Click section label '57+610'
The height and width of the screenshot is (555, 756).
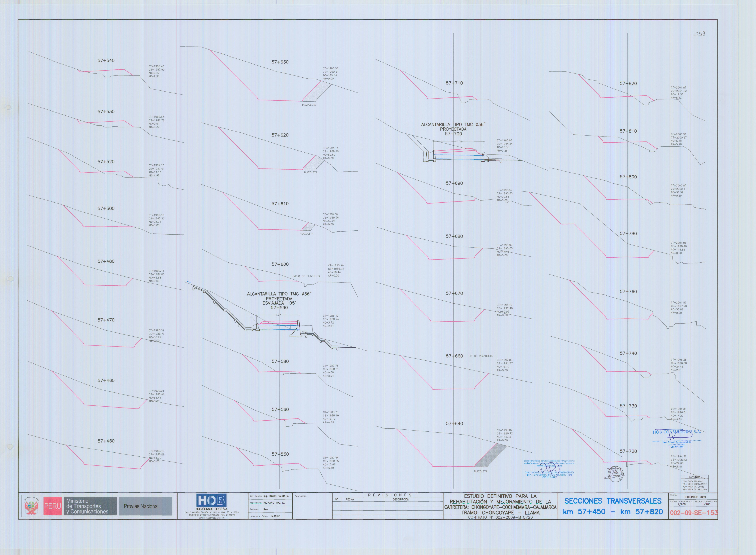pyautogui.click(x=280, y=204)
